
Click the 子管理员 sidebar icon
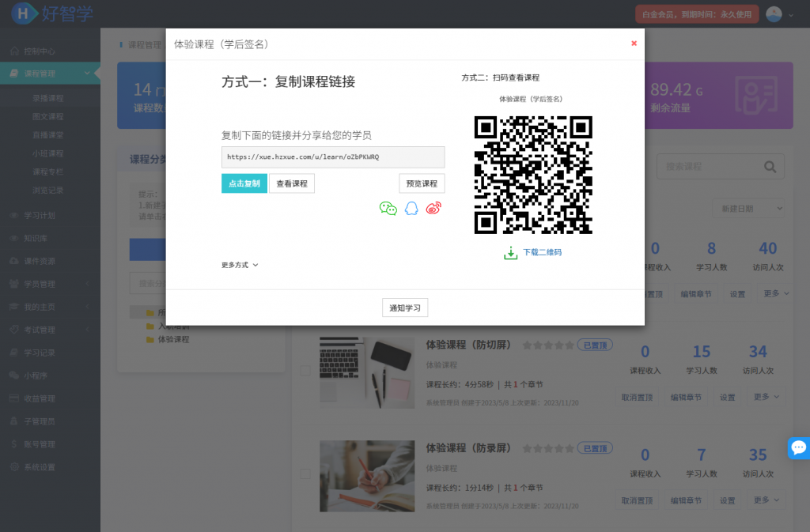click(x=14, y=421)
